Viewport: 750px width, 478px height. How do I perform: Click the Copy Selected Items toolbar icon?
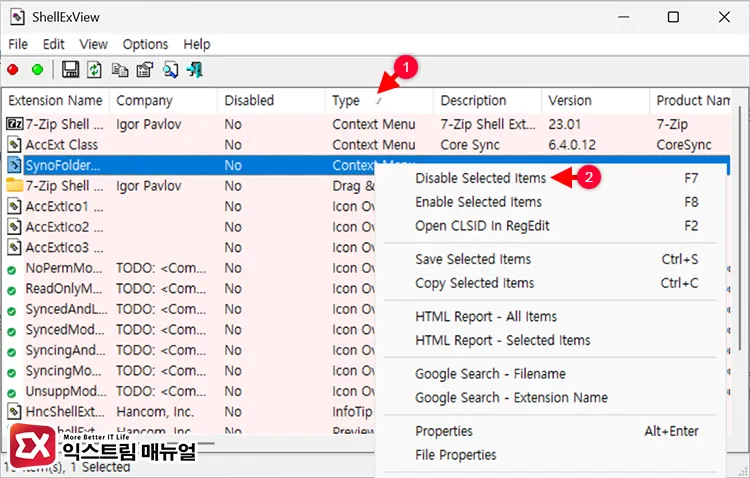120,70
